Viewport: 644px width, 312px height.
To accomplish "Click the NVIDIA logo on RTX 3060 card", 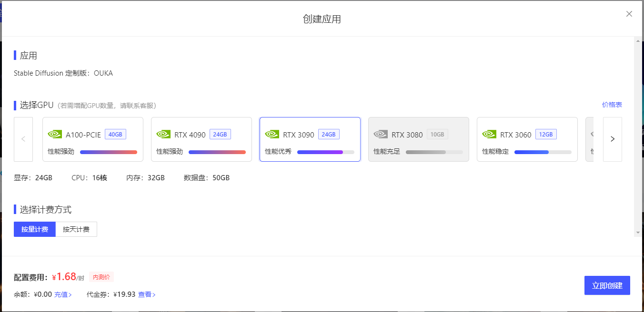I will 489,135.
